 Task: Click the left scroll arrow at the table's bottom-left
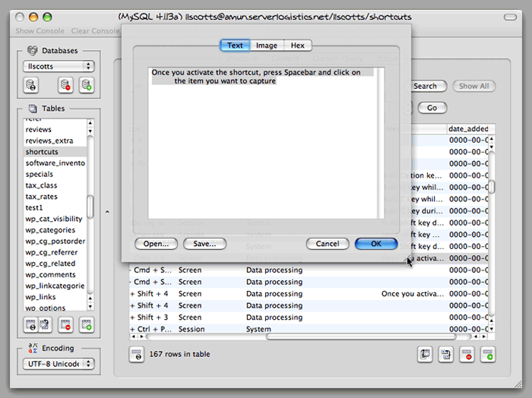[133, 336]
